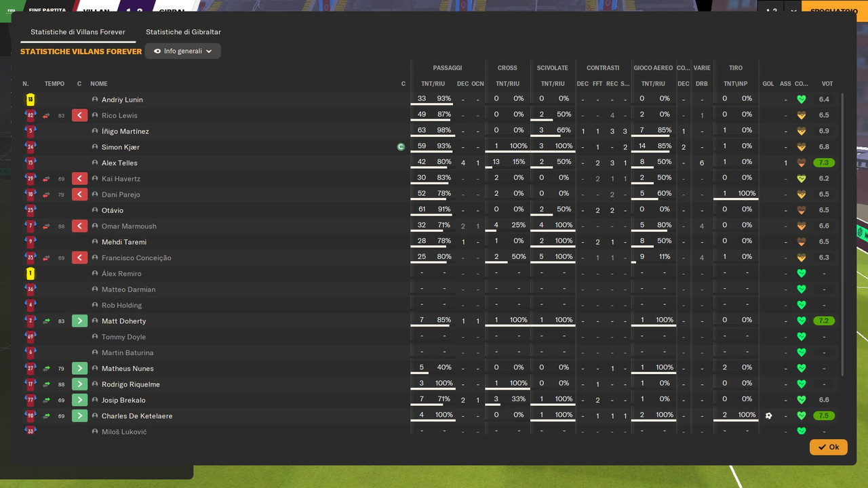Open the Info generali dropdown
The height and width of the screenshot is (488, 868).
point(182,51)
